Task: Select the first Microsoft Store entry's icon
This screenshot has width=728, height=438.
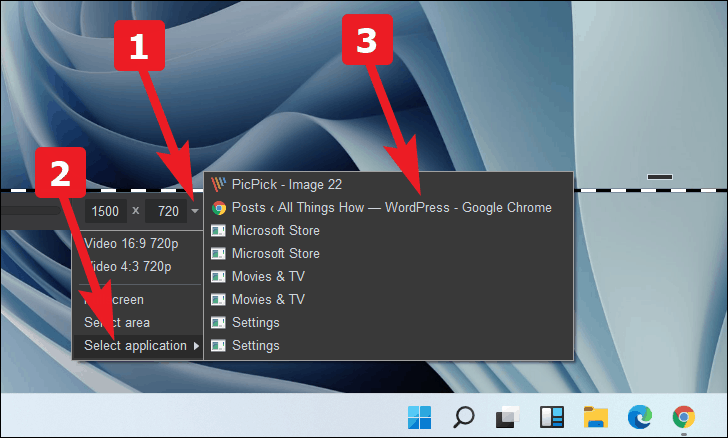Action: coord(218,230)
